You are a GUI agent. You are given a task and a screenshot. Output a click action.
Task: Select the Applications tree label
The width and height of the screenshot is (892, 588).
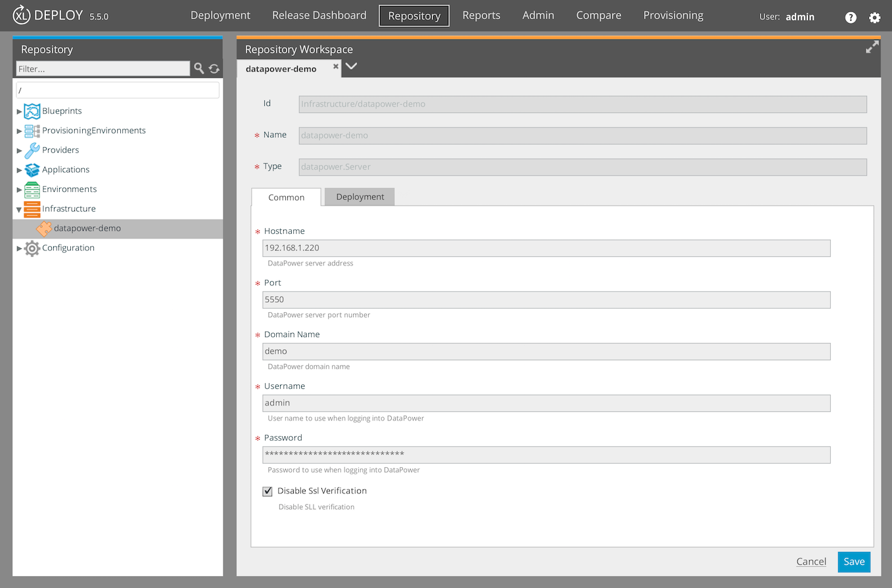coord(66,170)
